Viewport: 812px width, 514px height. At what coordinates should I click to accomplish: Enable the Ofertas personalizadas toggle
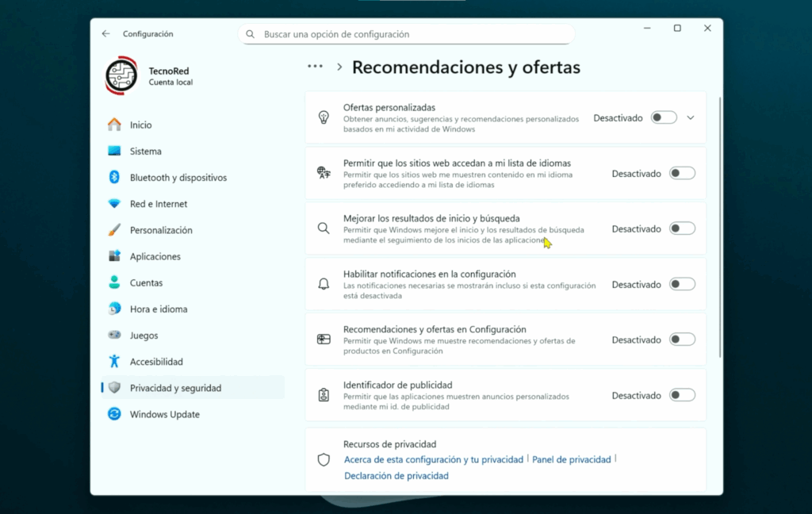point(663,117)
